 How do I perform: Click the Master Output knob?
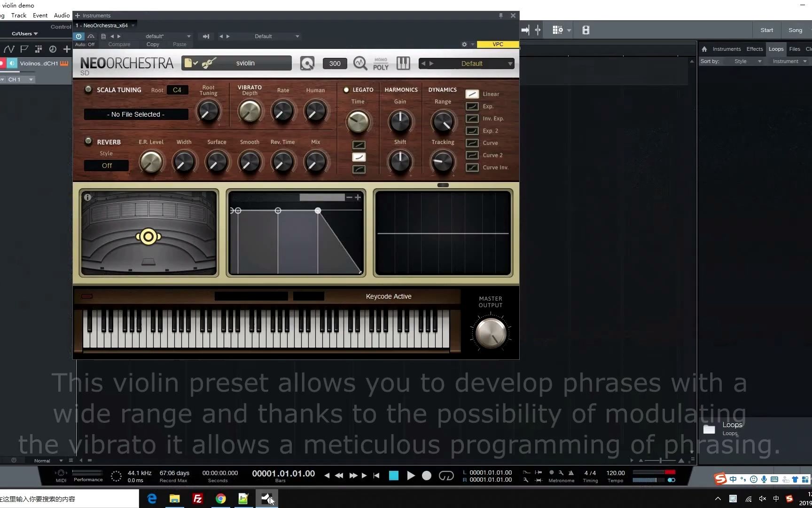tap(491, 333)
